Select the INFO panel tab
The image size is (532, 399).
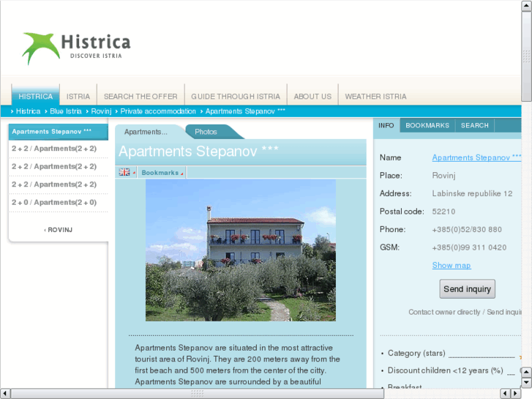pos(386,126)
